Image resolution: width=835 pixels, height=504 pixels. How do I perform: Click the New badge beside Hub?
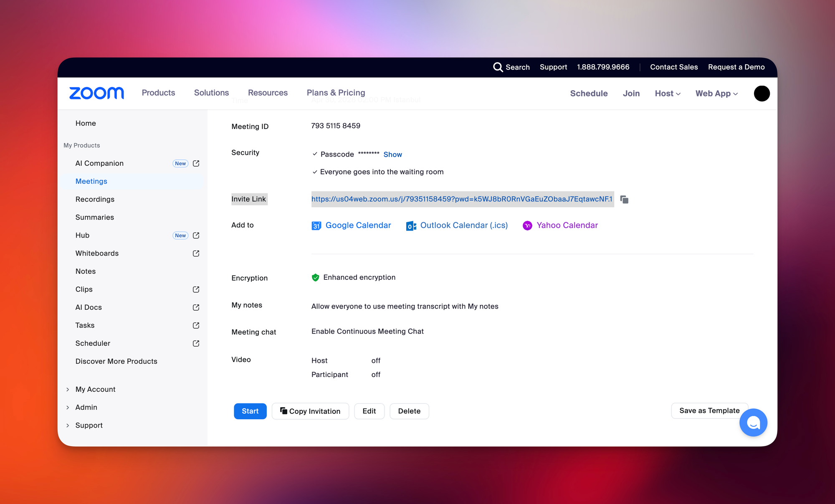tap(180, 236)
